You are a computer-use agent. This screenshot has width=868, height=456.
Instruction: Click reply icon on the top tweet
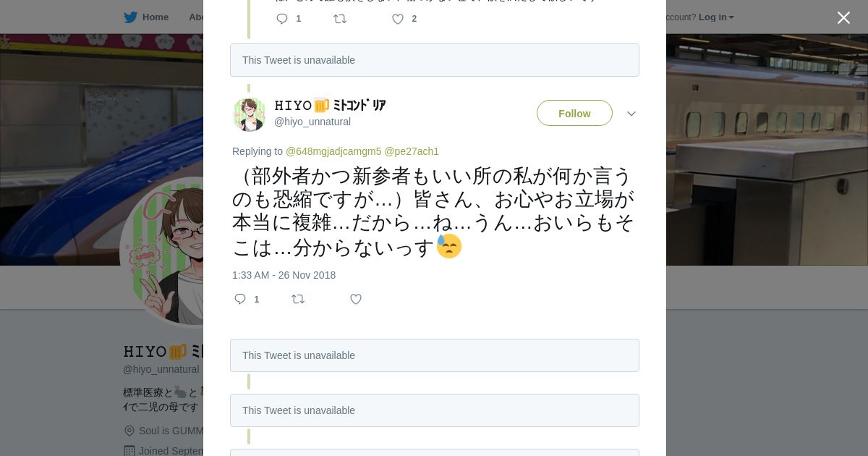[x=282, y=19]
